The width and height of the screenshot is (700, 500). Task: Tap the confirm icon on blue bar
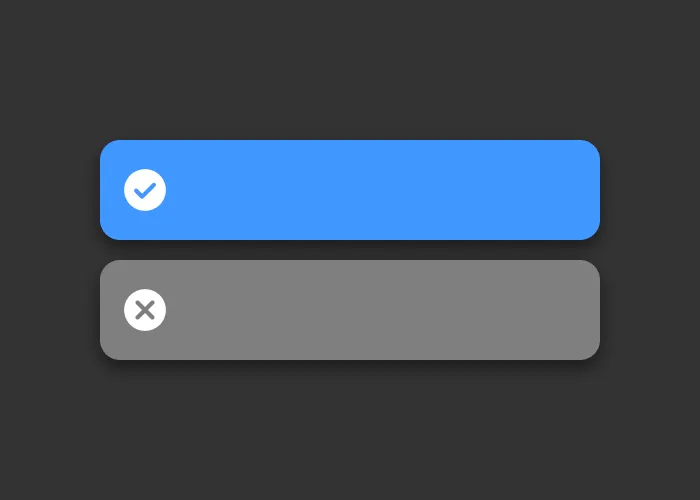pos(145,190)
